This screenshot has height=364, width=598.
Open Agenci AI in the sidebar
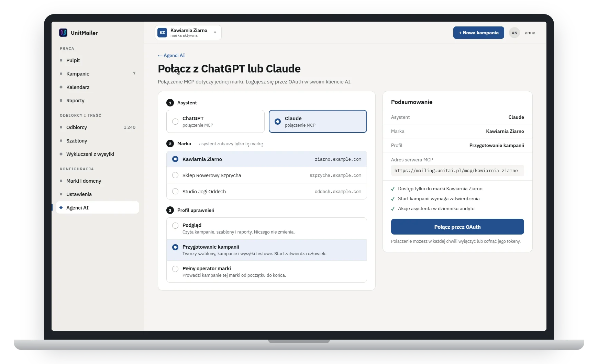click(x=98, y=208)
